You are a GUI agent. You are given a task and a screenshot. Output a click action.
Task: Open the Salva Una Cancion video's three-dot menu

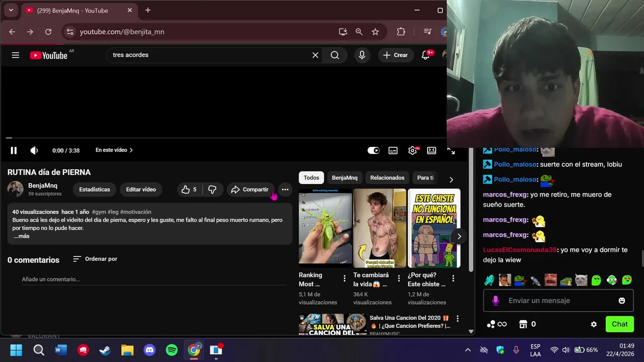click(457, 319)
